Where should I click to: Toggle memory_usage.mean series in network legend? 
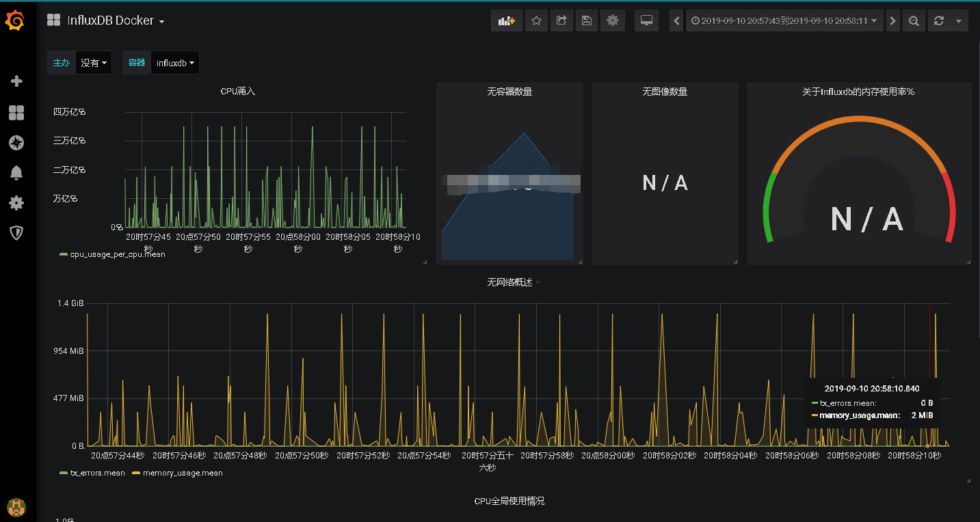click(183, 473)
